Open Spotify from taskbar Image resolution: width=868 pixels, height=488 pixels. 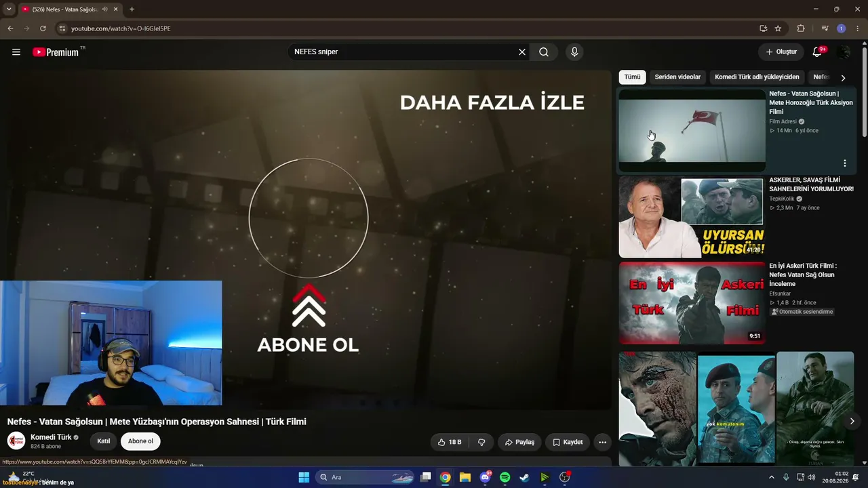(505, 477)
